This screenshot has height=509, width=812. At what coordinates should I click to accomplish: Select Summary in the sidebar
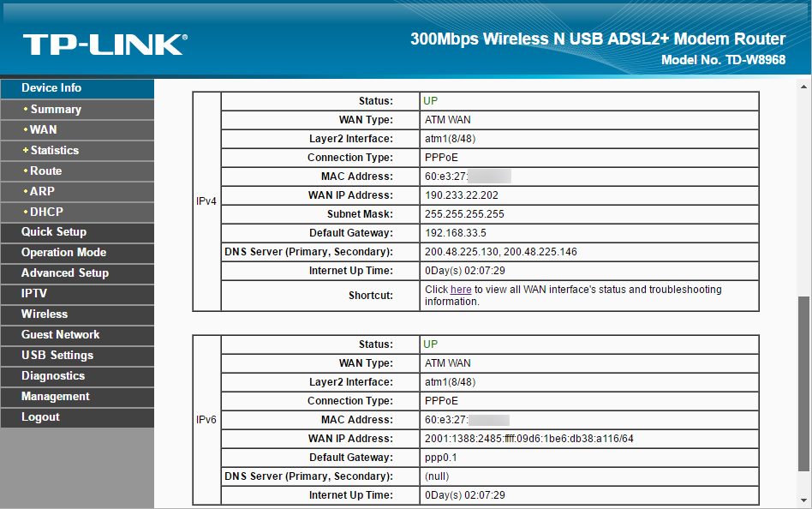77,110
